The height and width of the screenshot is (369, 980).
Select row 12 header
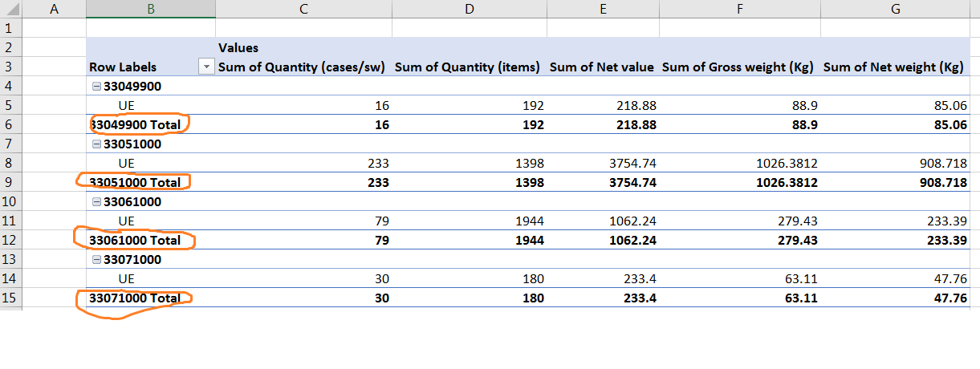[x=11, y=240]
